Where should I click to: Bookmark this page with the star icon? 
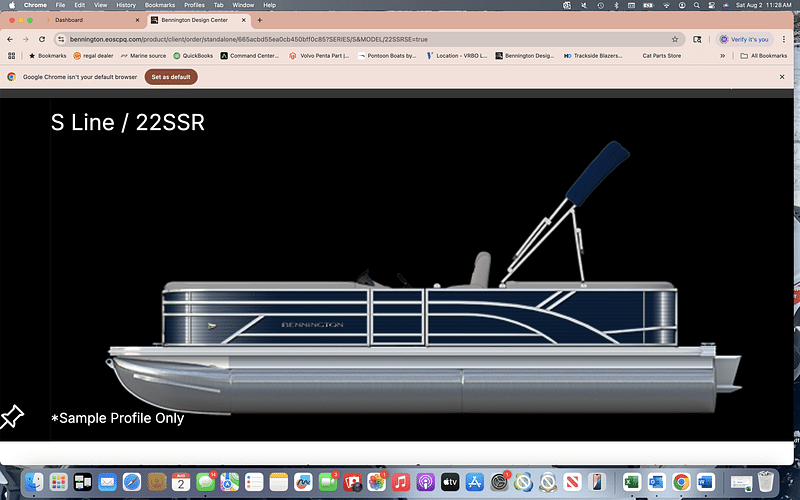click(674, 39)
